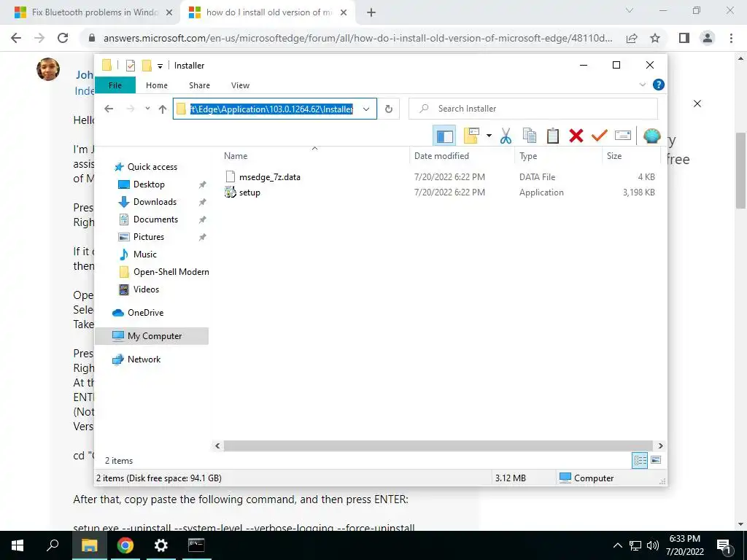
Task: Open the View ribbon tab
Action: pyautogui.click(x=240, y=85)
